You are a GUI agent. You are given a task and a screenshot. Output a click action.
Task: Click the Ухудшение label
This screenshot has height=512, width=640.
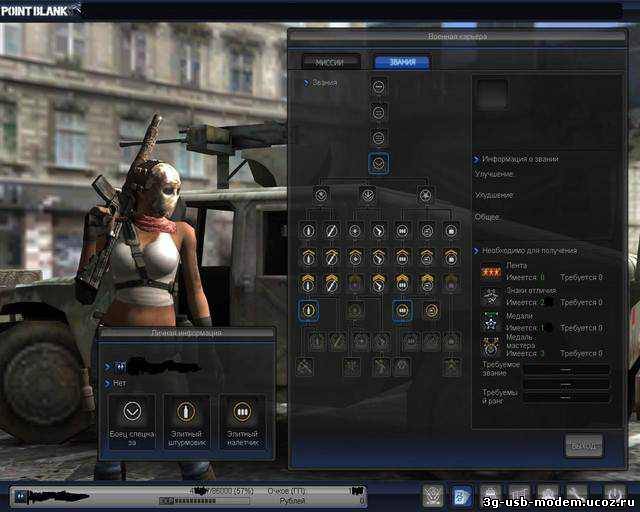[x=494, y=195]
